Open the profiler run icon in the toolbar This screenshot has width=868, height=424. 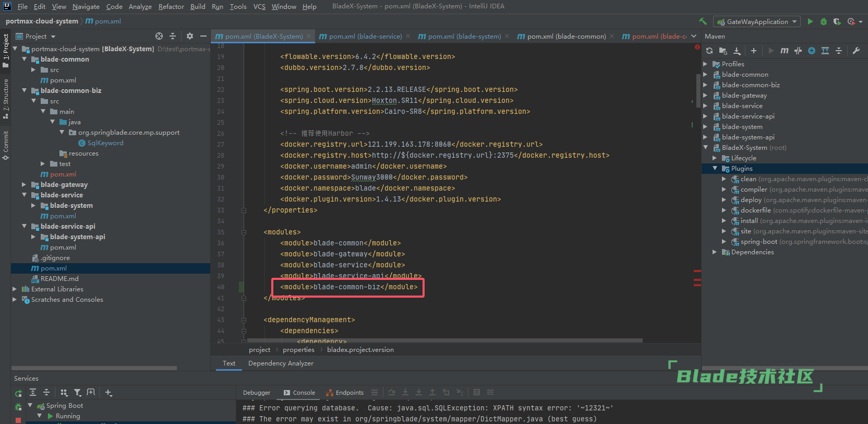pos(851,21)
